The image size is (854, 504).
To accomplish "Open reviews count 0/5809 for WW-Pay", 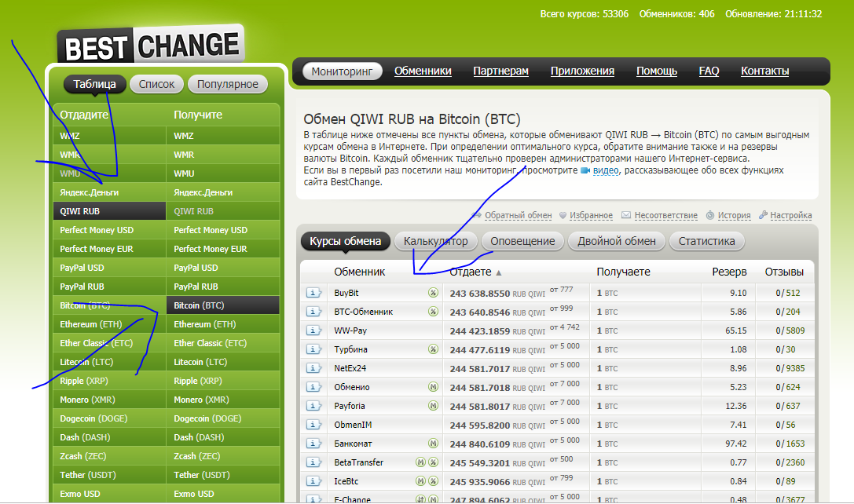I will coord(790,331).
